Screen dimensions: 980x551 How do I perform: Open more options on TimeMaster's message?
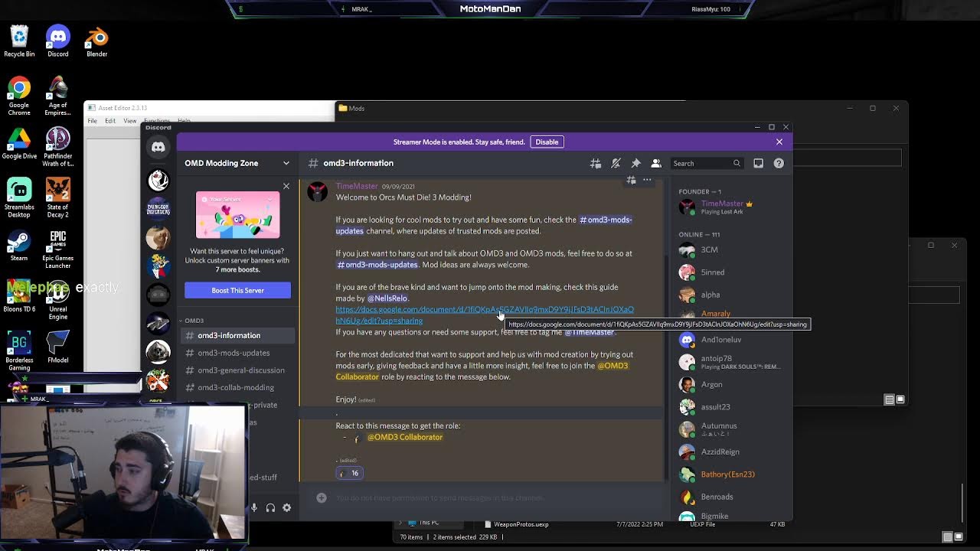(x=647, y=180)
